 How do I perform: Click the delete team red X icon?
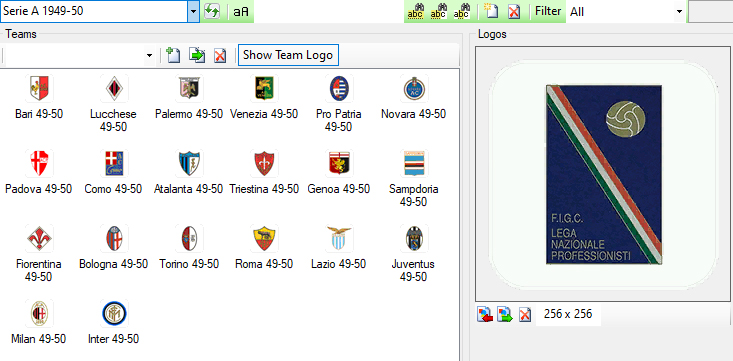[220, 56]
